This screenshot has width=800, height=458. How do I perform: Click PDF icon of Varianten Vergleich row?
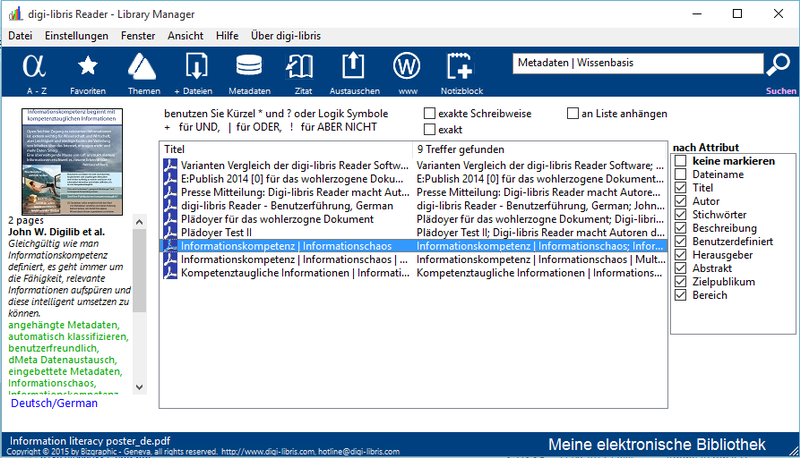170,166
